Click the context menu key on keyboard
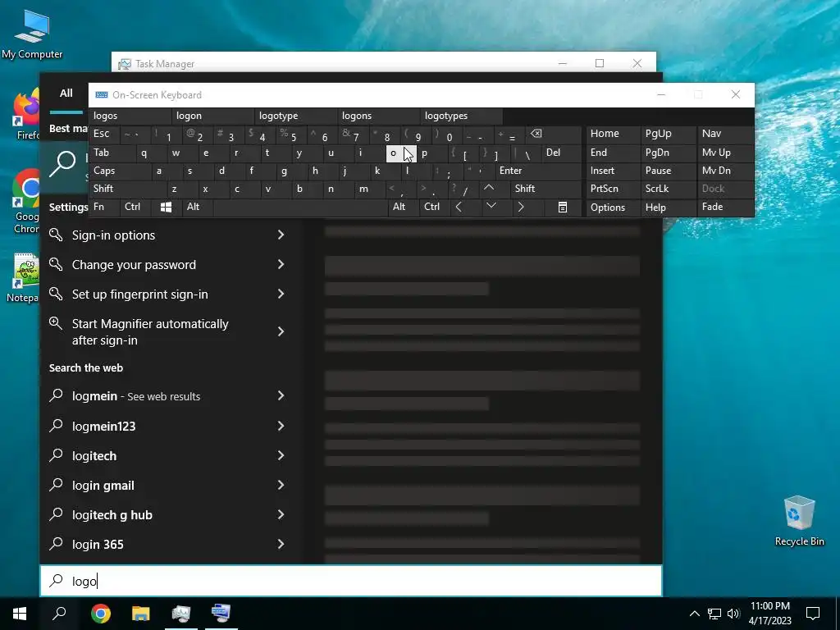The height and width of the screenshot is (630, 840). tap(563, 208)
